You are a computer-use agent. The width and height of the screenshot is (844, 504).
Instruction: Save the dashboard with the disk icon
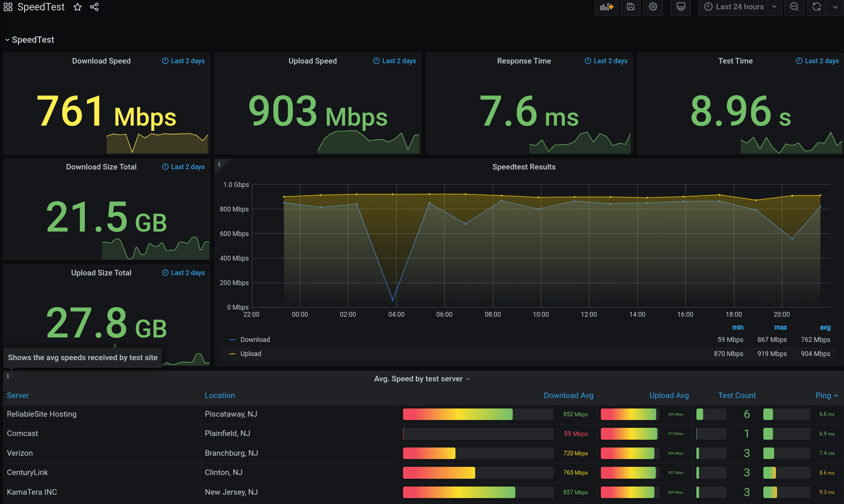click(x=631, y=7)
